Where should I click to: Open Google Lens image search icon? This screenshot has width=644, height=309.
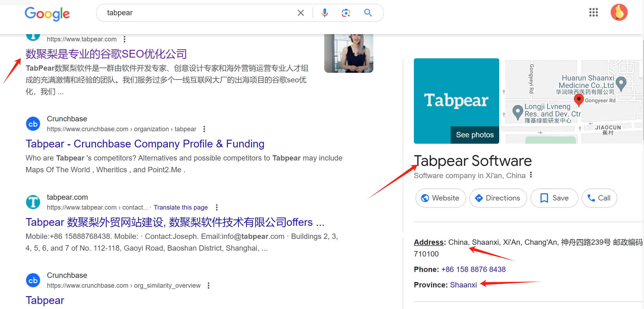346,13
